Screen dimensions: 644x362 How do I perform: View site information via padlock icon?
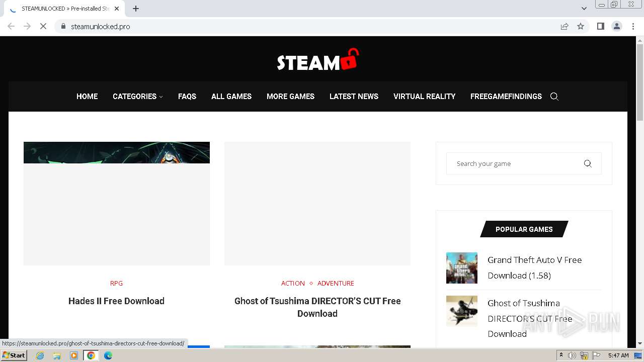(x=63, y=26)
